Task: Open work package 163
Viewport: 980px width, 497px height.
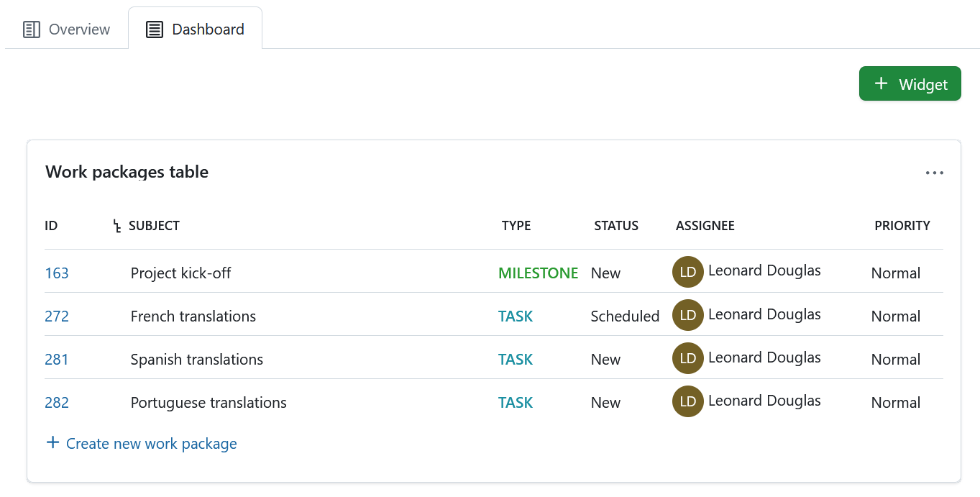Action: point(56,273)
